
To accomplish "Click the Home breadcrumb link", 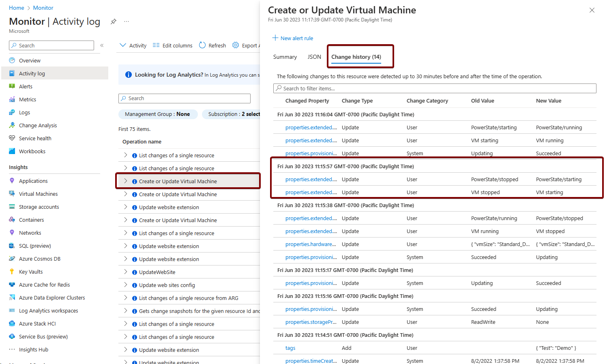I will (17, 8).
